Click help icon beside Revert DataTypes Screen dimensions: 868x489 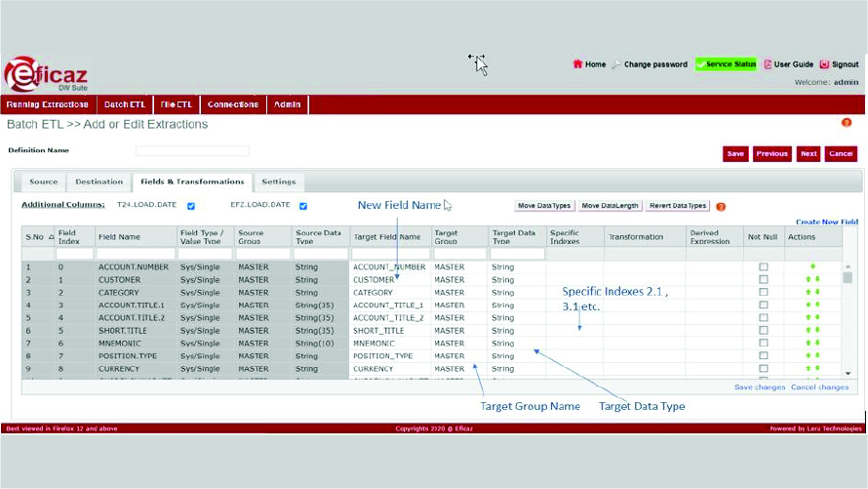point(721,207)
